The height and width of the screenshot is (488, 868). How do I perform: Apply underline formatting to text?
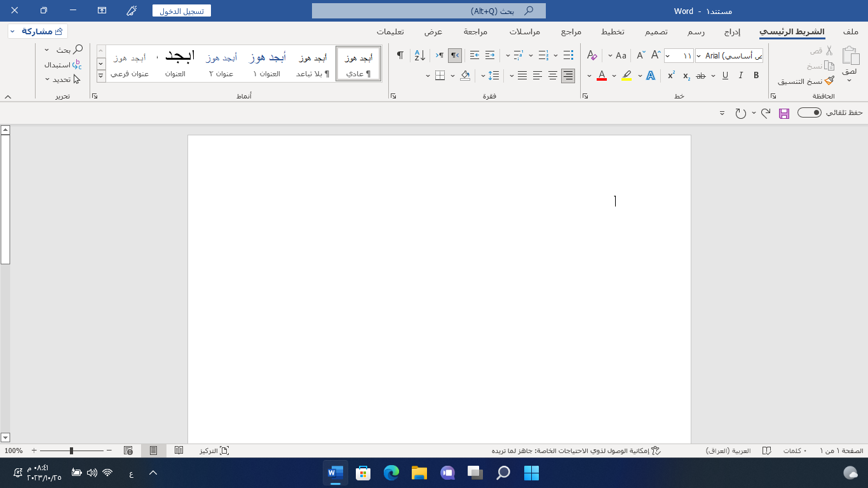(x=725, y=76)
